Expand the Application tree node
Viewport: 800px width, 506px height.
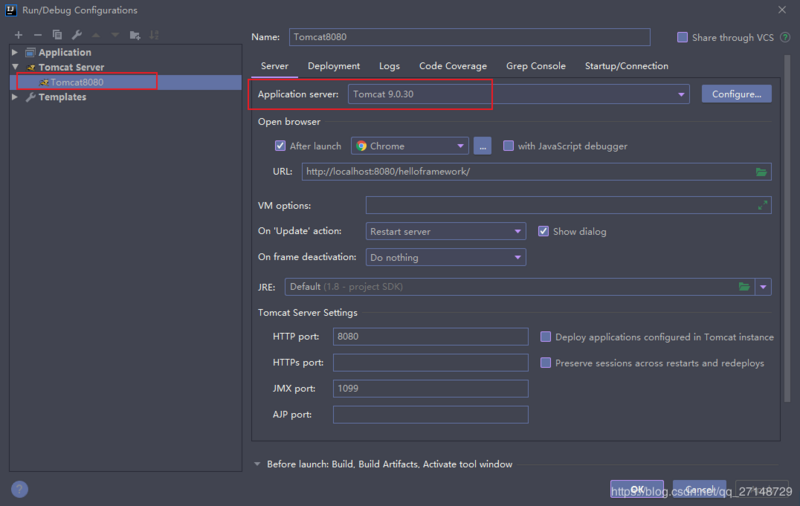(15, 52)
